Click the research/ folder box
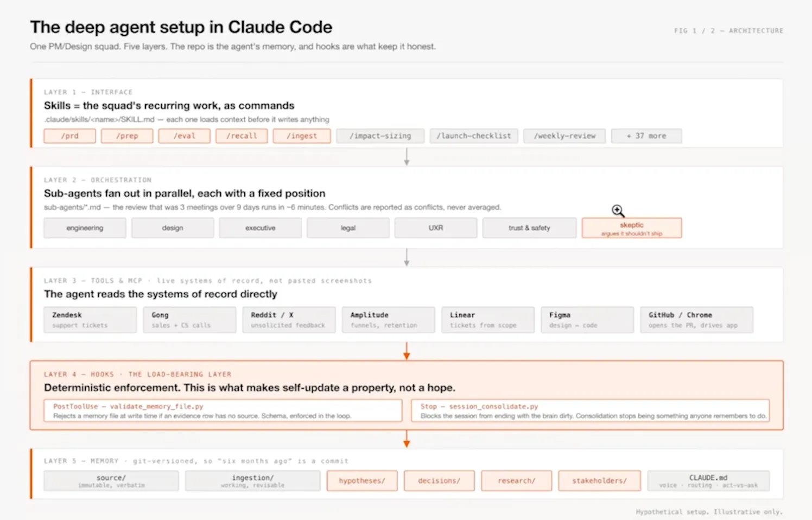Viewport: 812px width, 520px height. point(517,481)
